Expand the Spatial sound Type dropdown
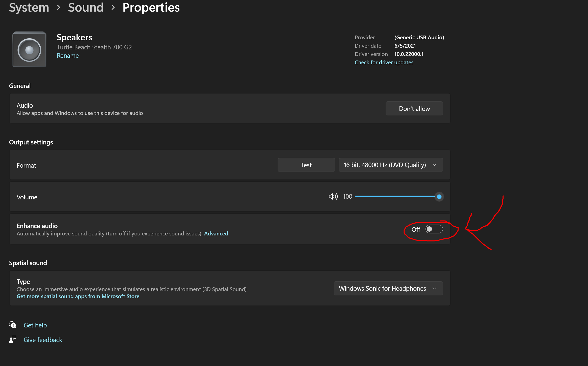 click(x=388, y=288)
